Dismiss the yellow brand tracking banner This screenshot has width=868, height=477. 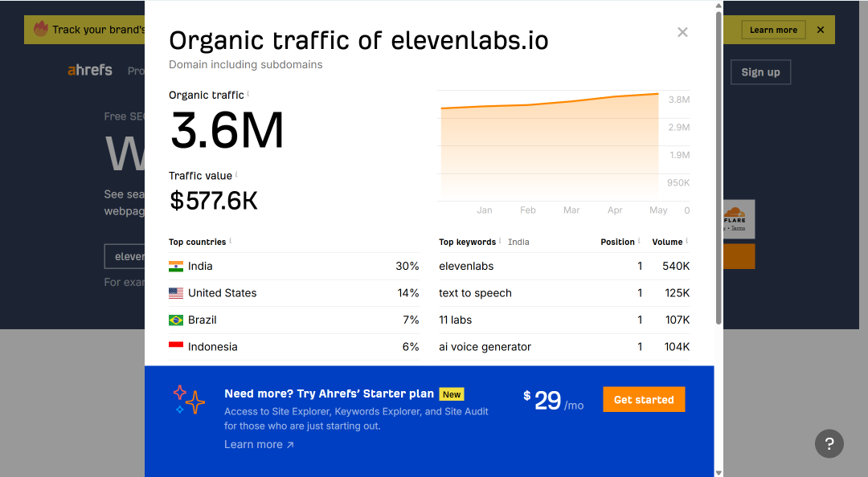click(821, 30)
